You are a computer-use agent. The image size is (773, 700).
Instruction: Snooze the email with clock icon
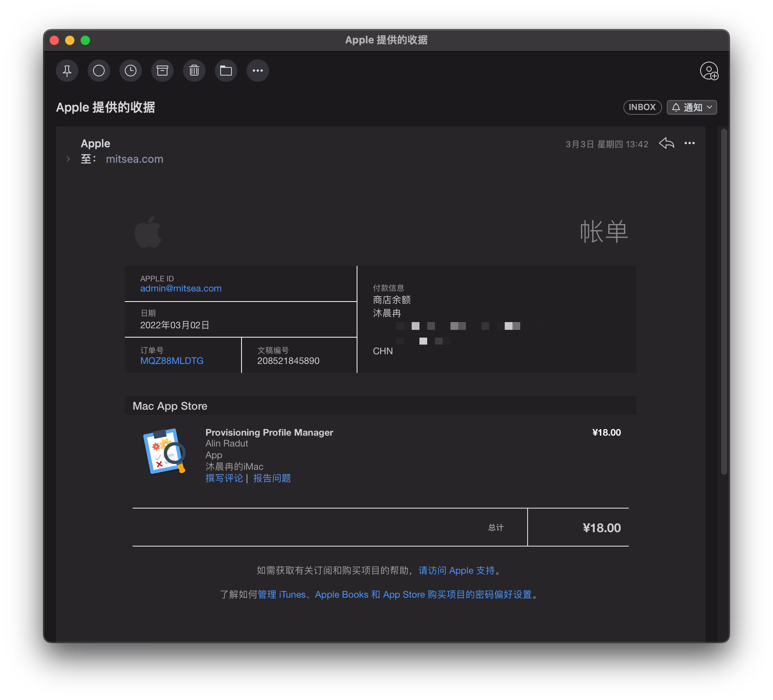131,71
